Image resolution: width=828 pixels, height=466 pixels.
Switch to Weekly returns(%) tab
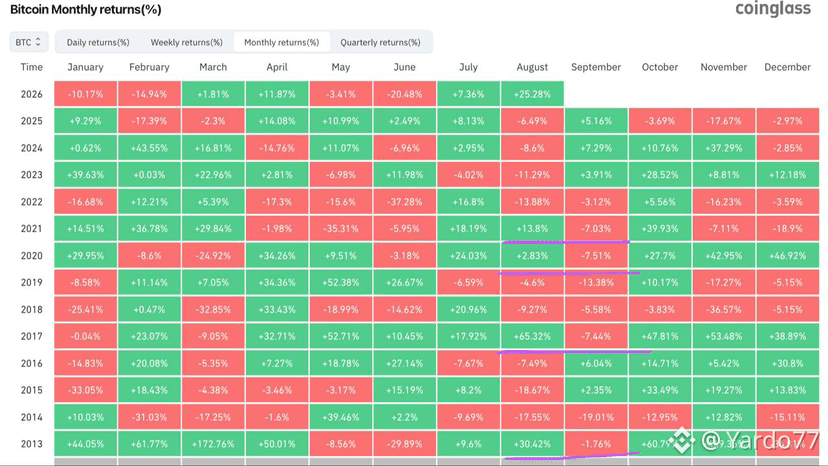(186, 42)
